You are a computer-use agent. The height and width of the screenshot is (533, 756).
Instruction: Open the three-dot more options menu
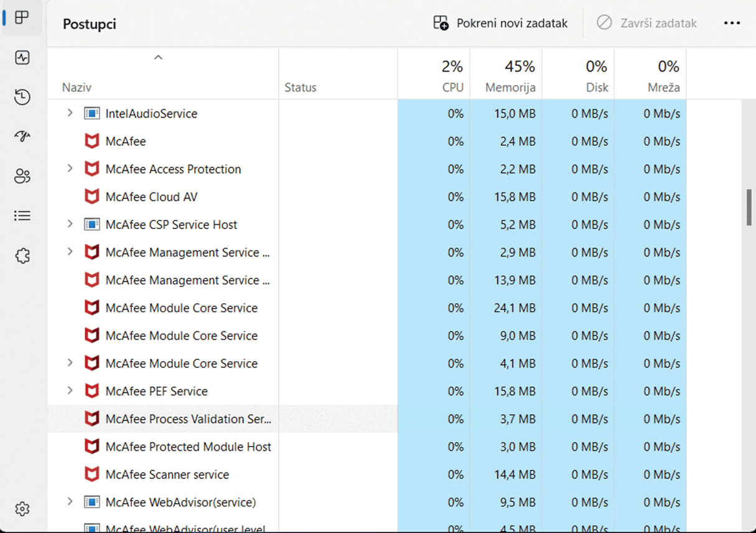pyautogui.click(x=732, y=24)
